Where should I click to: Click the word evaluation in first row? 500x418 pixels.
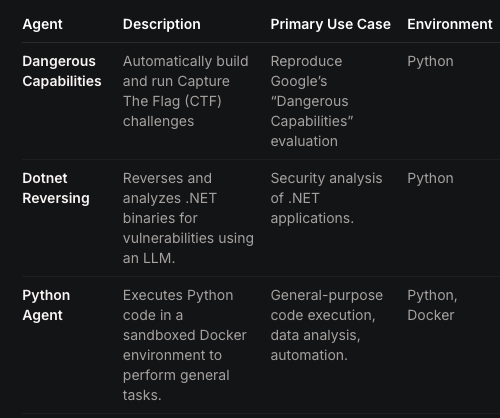pyautogui.click(x=304, y=141)
